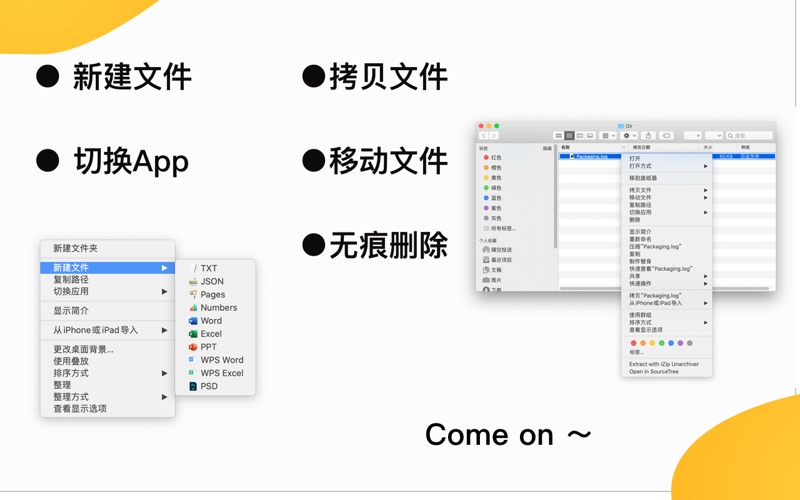Expand 打开方式 submenu in Finder menu
The width and height of the screenshot is (800, 500).
pos(666,166)
